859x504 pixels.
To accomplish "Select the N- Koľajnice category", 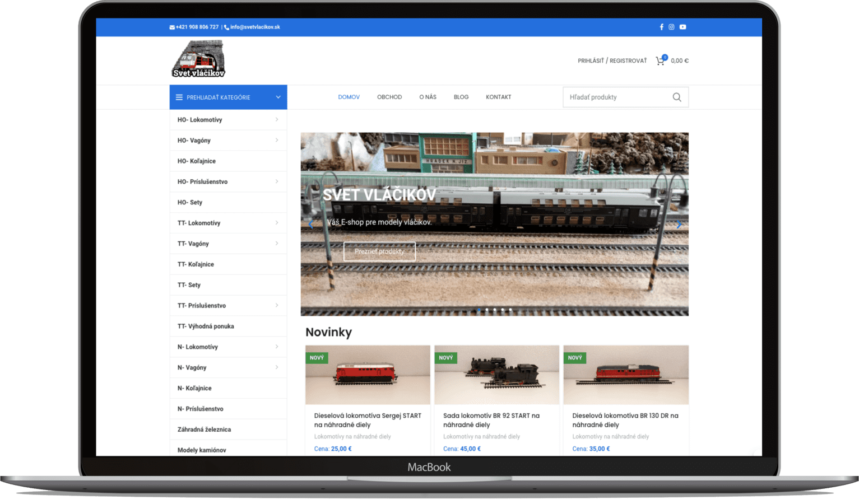I will (x=228, y=388).
